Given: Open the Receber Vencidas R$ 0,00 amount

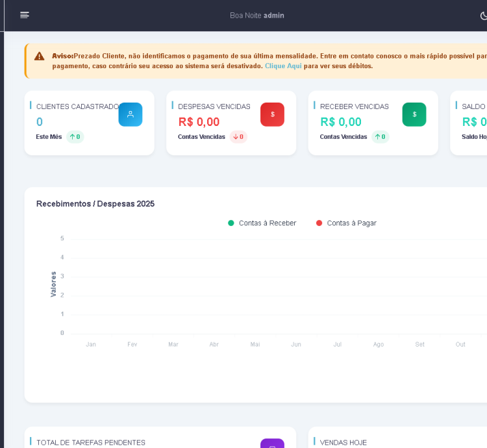Looking at the screenshot, I should [341, 122].
